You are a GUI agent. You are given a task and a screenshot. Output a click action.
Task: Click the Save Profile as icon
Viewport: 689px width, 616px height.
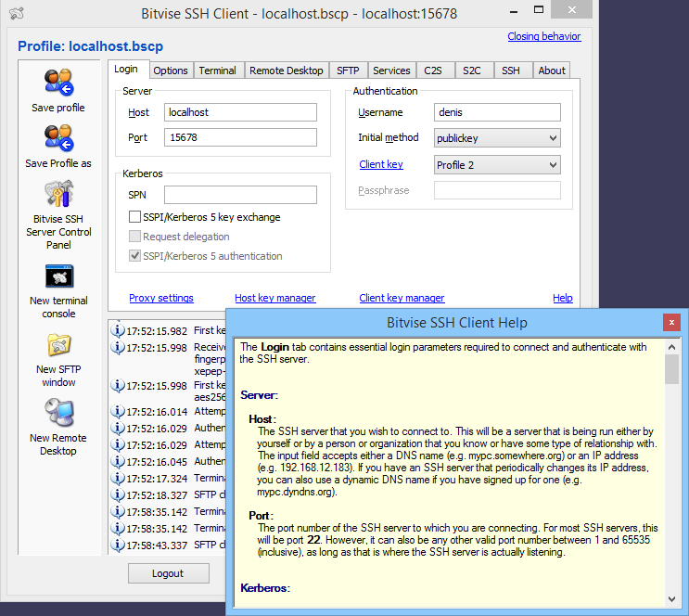pyautogui.click(x=58, y=138)
